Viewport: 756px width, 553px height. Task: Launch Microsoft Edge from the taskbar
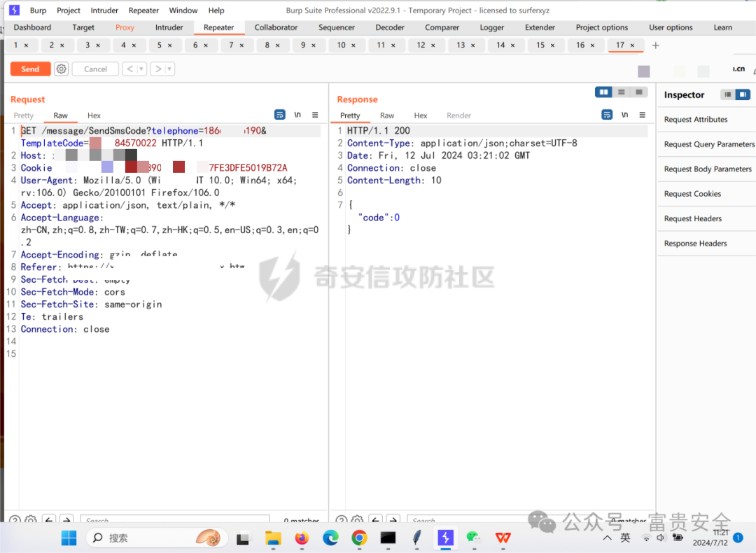point(330,538)
